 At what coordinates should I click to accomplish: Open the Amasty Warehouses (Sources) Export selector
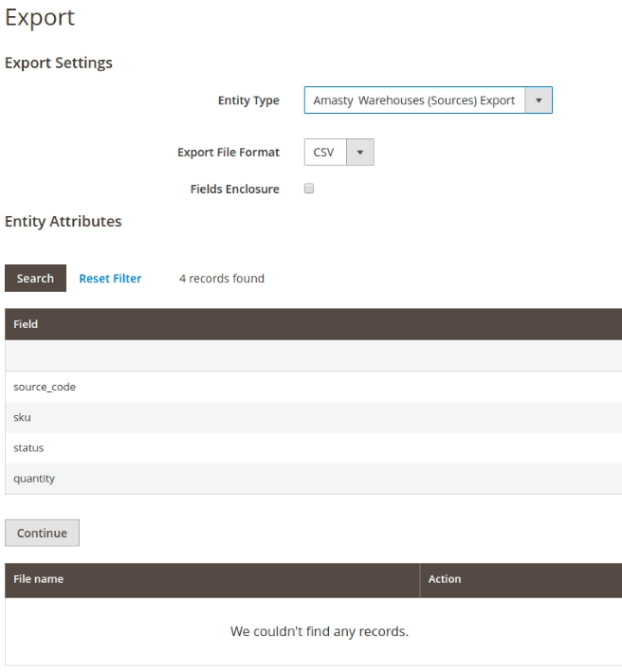(x=415, y=100)
